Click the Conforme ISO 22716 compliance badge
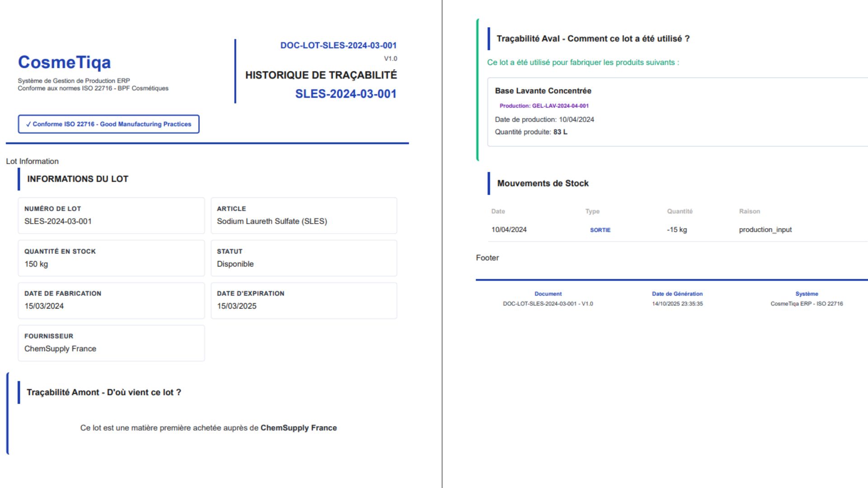 [108, 124]
